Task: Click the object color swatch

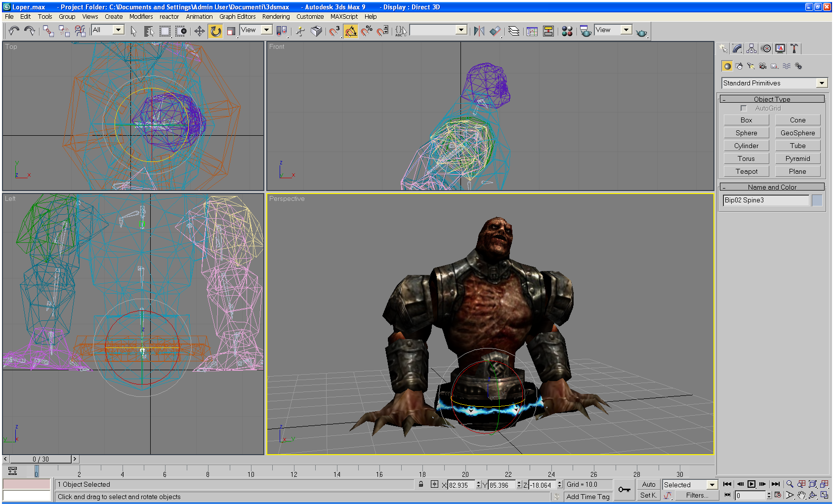Action: pos(817,200)
